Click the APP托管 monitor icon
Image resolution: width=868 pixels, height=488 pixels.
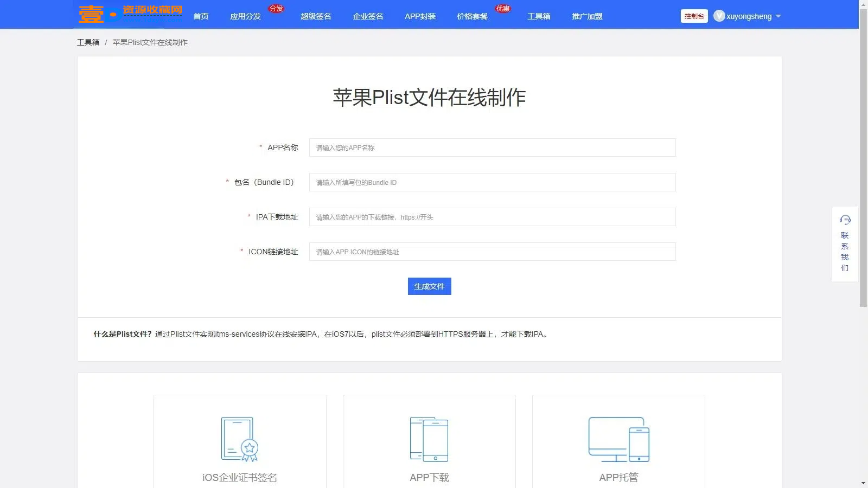point(618,439)
